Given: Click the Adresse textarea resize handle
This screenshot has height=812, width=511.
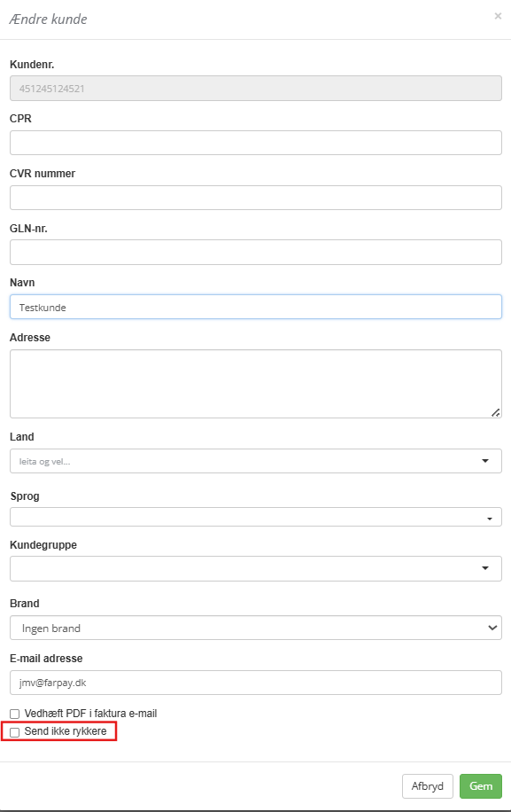Looking at the screenshot, I should pyautogui.click(x=495, y=412).
